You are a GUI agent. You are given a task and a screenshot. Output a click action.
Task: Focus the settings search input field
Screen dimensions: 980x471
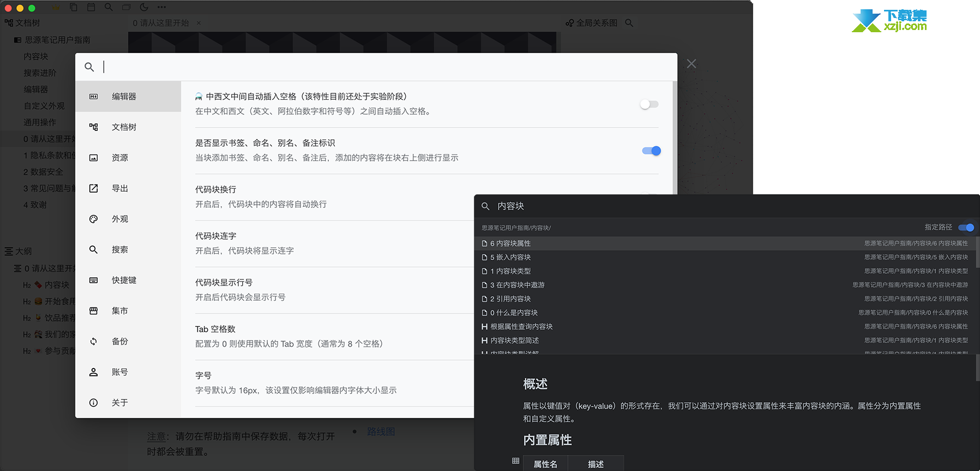click(x=387, y=67)
